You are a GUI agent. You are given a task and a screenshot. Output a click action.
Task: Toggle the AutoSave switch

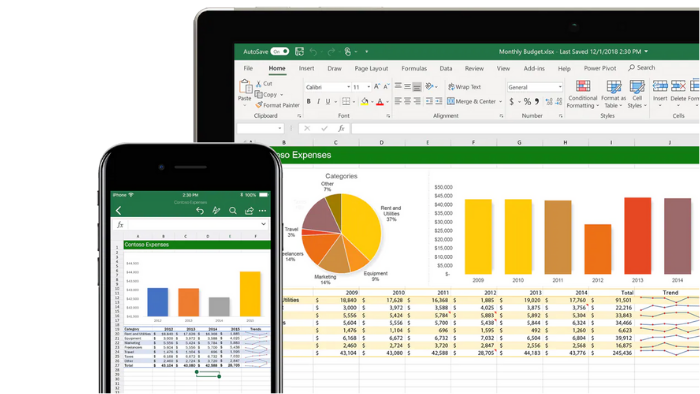pos(280,52)
